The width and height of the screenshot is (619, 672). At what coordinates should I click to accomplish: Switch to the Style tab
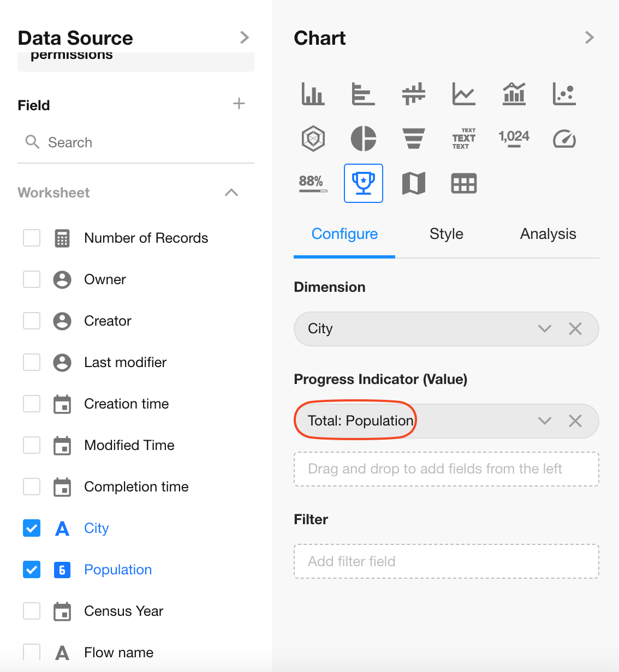(446, 234)
